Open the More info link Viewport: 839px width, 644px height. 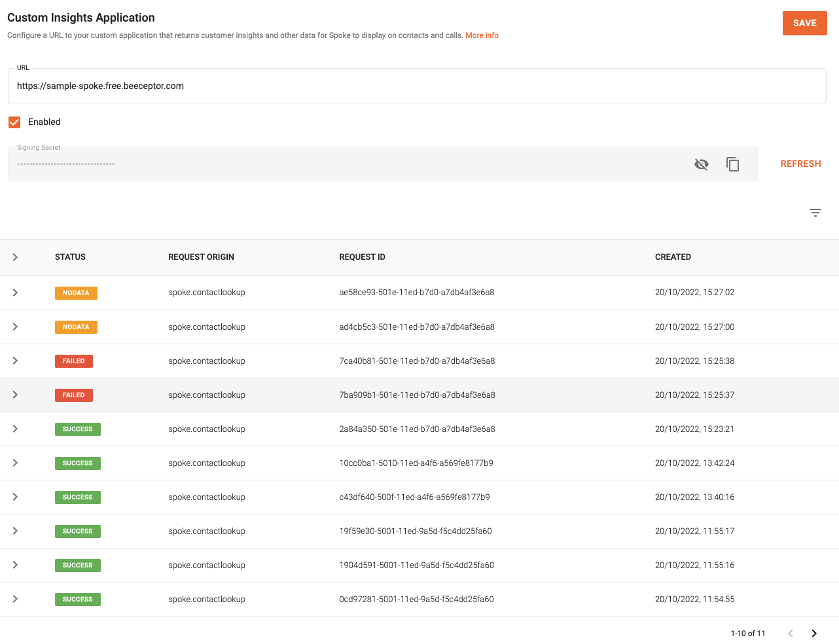(482, 35)
